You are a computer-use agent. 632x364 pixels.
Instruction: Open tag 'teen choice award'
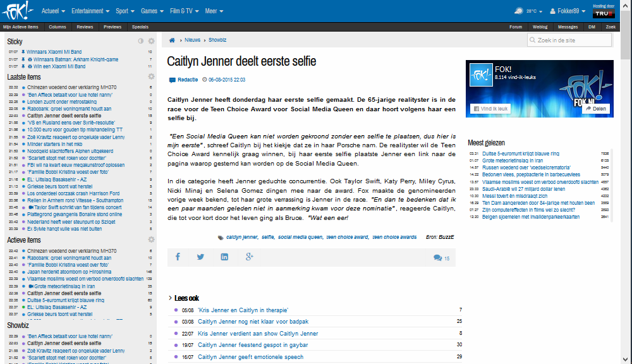tap(347, 237)
